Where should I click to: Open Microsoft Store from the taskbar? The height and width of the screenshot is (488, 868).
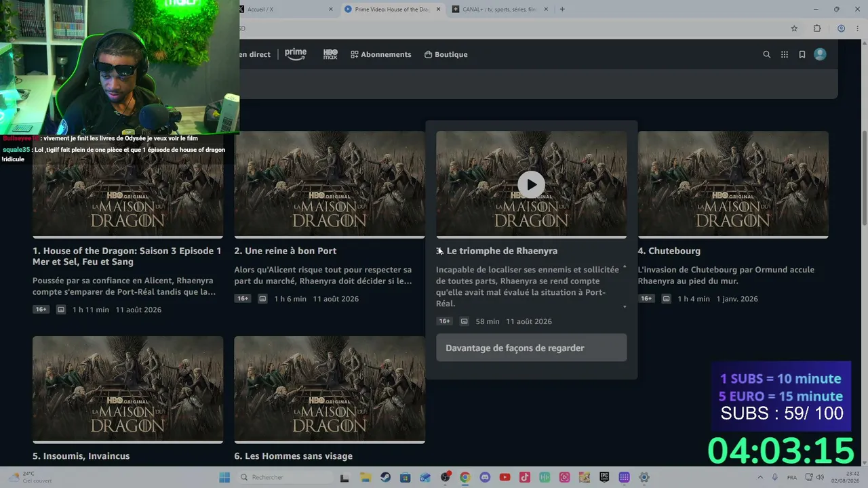406,477
